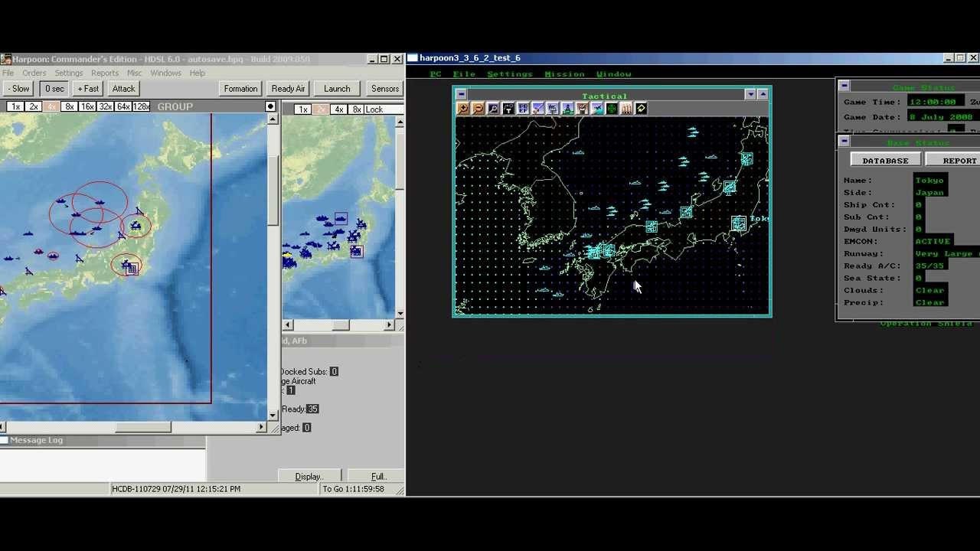The height and width of the screenshot is (551, 980).
Task: Set left map zoom to 8x
Action: point(70,106)
